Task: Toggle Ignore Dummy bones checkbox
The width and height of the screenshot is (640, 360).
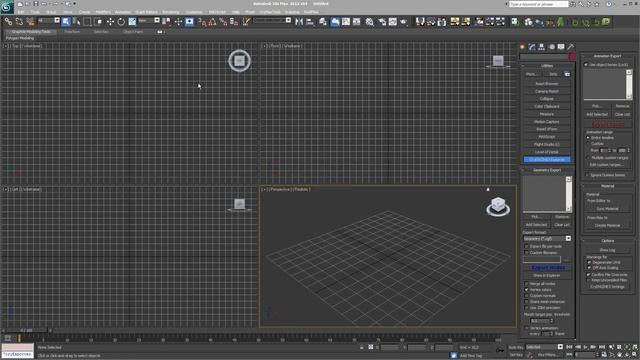Action: (x=588, y=175)
